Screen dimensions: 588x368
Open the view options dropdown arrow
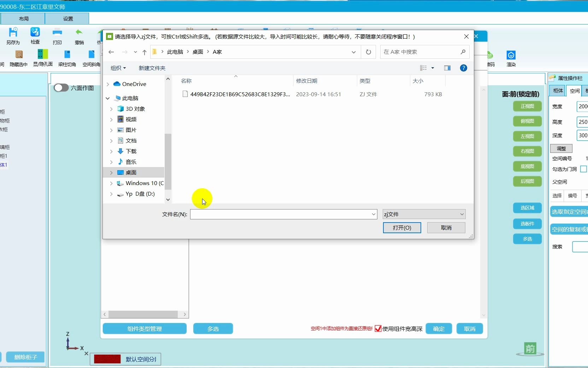(x=433, y=68)
